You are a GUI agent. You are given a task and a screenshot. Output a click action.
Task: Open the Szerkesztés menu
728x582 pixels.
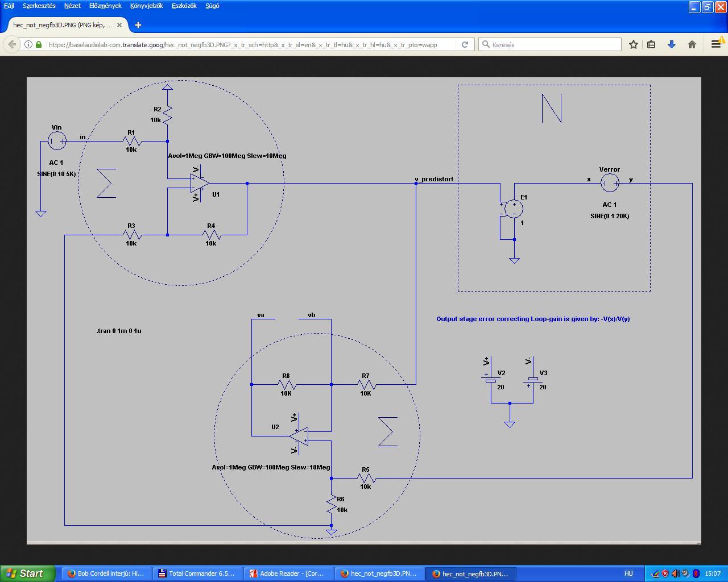(x=39, y=6)
